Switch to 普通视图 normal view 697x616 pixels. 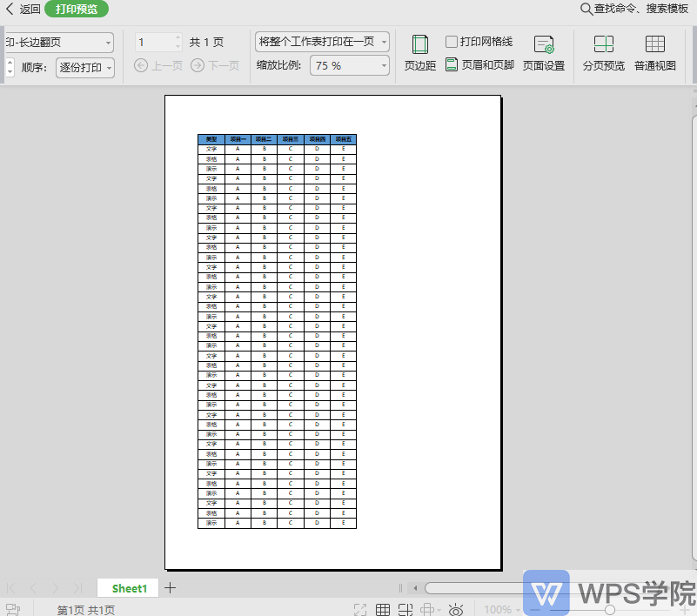[654, 53]
